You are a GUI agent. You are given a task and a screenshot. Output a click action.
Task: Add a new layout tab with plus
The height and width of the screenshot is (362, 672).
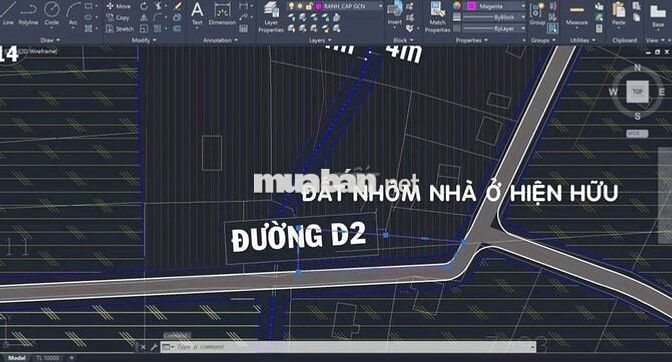(x=72, y=358)
